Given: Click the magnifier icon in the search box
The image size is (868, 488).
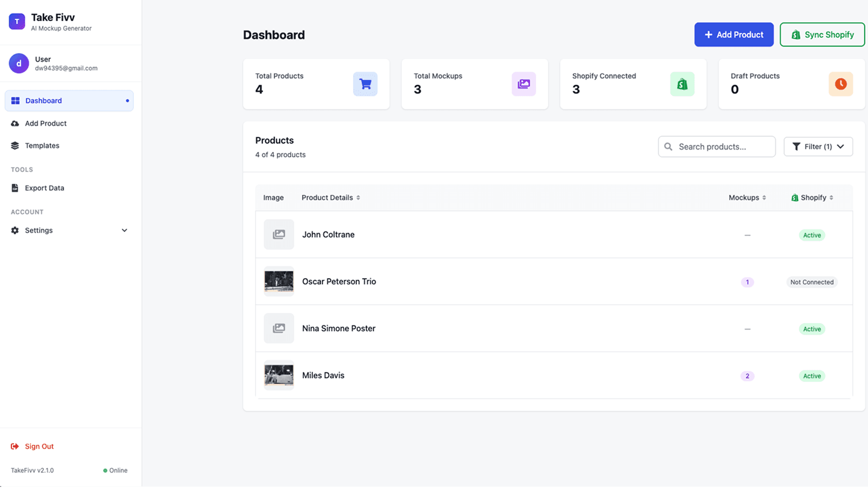Looking at the screenshot, I should click(x=668, y=146).
